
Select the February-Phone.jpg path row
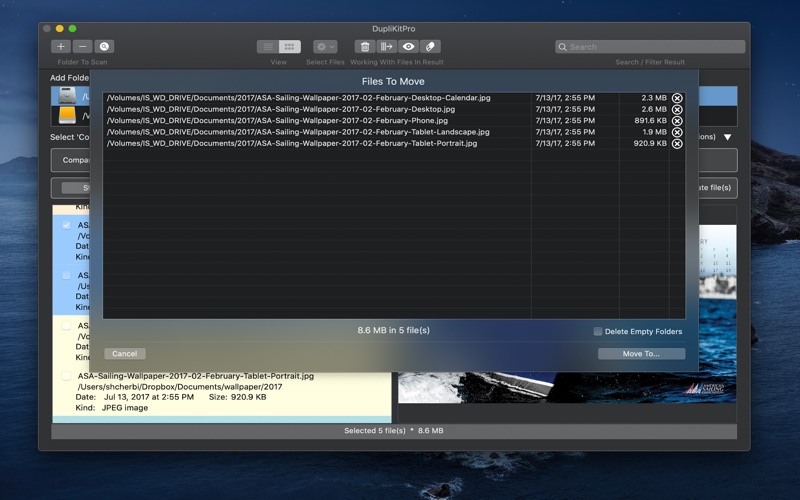click(277, 120)
